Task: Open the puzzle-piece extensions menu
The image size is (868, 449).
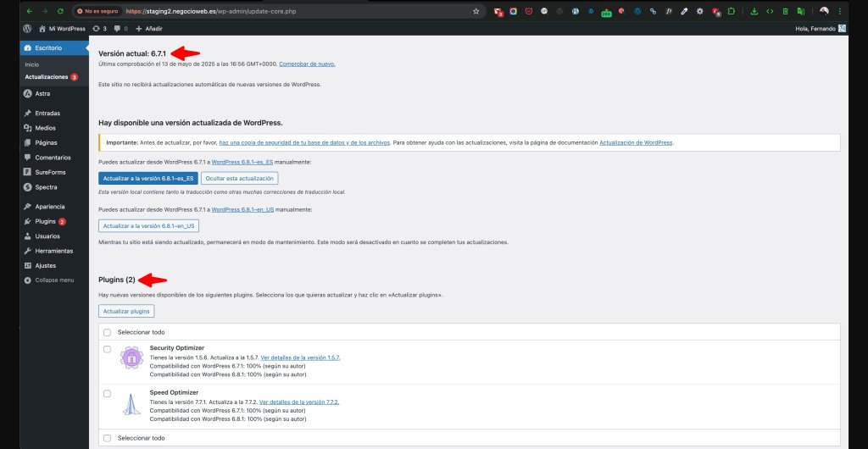Action: (732, 11)
